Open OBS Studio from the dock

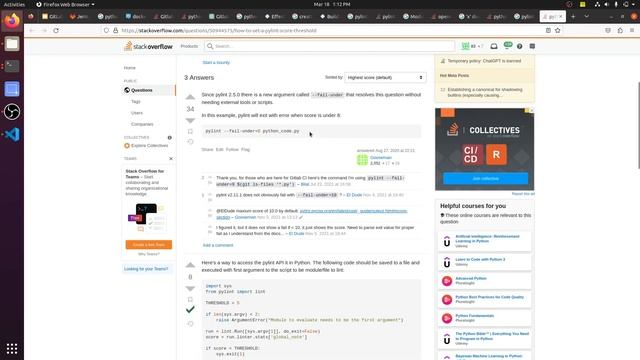click(12, 111)
